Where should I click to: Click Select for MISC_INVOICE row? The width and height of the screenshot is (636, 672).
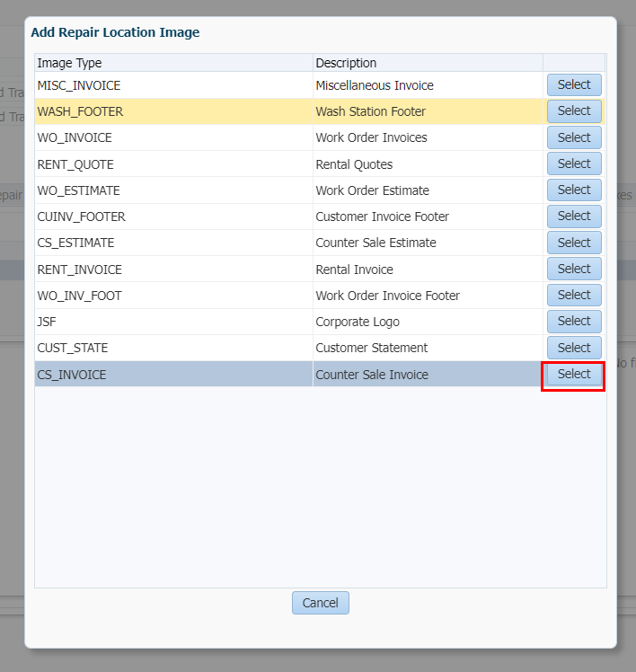point(574,84)
